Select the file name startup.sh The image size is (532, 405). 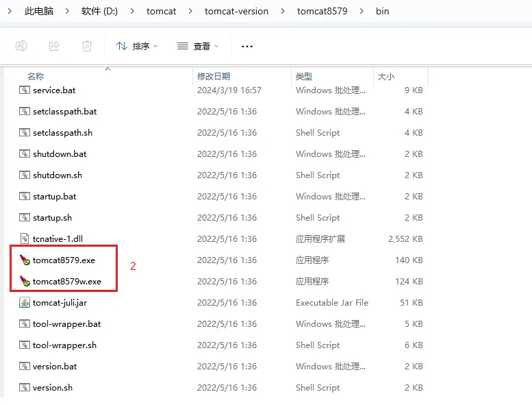52,217
